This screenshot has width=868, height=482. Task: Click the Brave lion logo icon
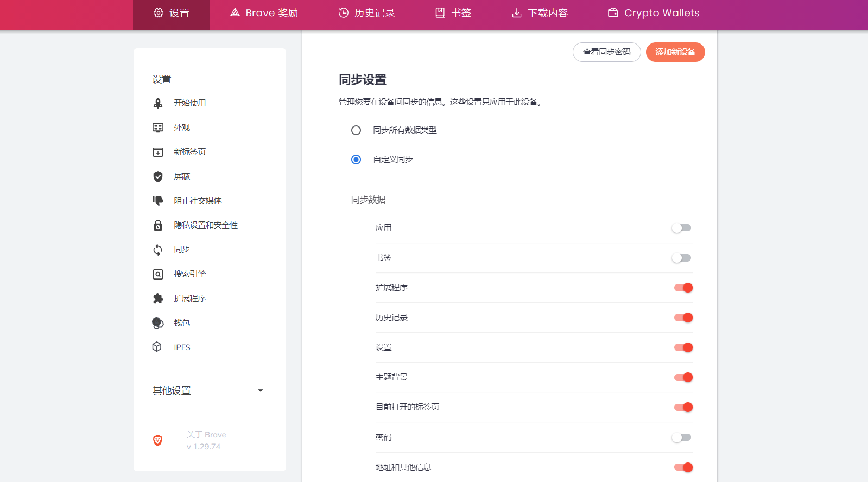tap(158, 441)
